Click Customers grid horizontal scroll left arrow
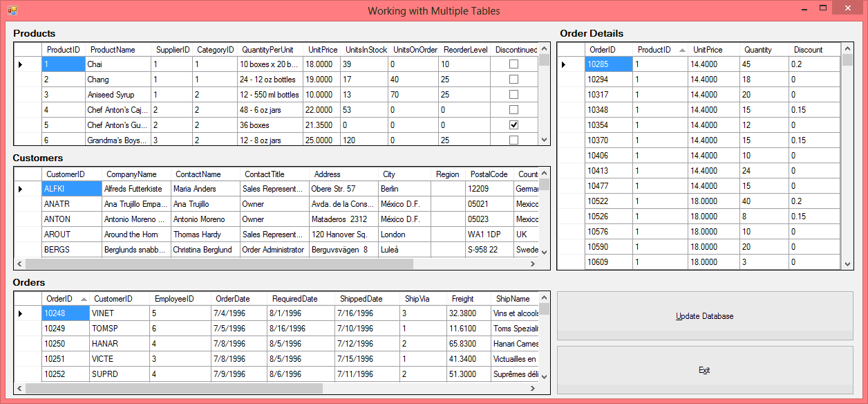 (19, 264)
